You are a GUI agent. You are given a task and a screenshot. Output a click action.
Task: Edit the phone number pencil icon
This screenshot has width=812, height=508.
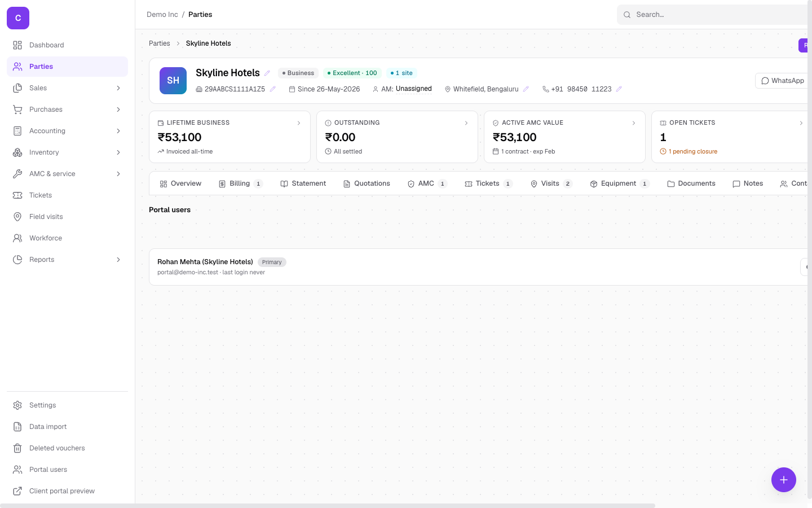619,89
